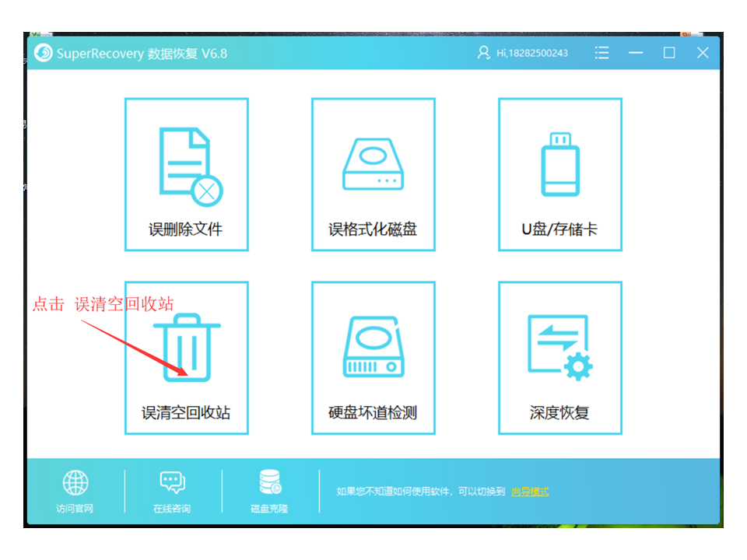Minimize the SuperRecovery window
Screen dimensions: 747x560
tap(636, 53)
